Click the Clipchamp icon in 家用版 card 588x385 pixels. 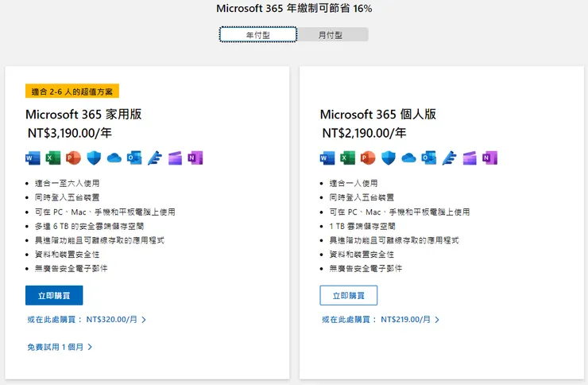click(x=175, y=158)
